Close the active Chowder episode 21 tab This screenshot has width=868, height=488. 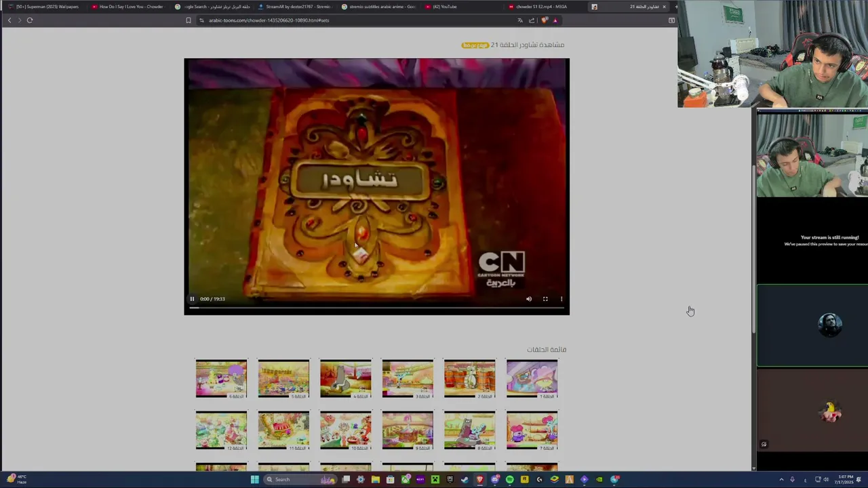click(x=664, y=7)
